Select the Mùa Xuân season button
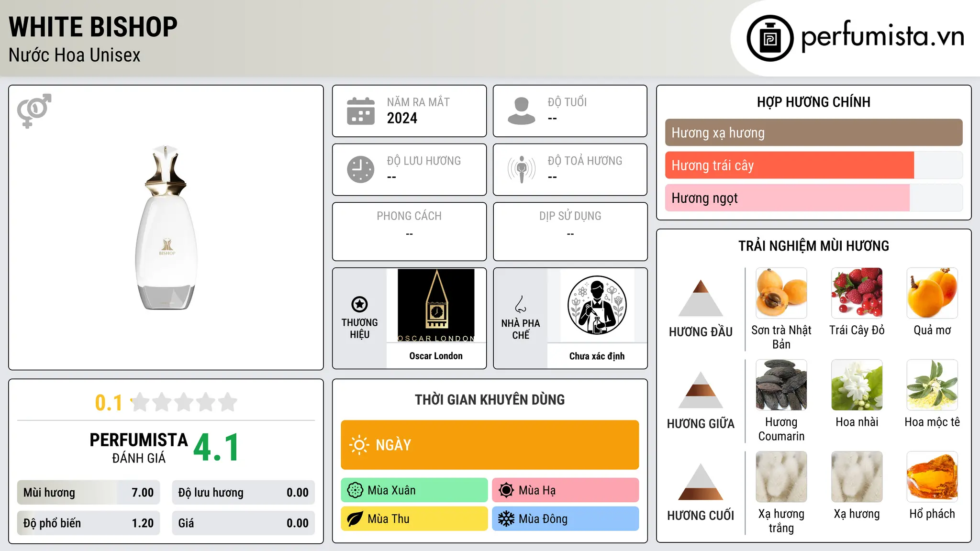This screenshot has height=551, width=980. point(414,490)
